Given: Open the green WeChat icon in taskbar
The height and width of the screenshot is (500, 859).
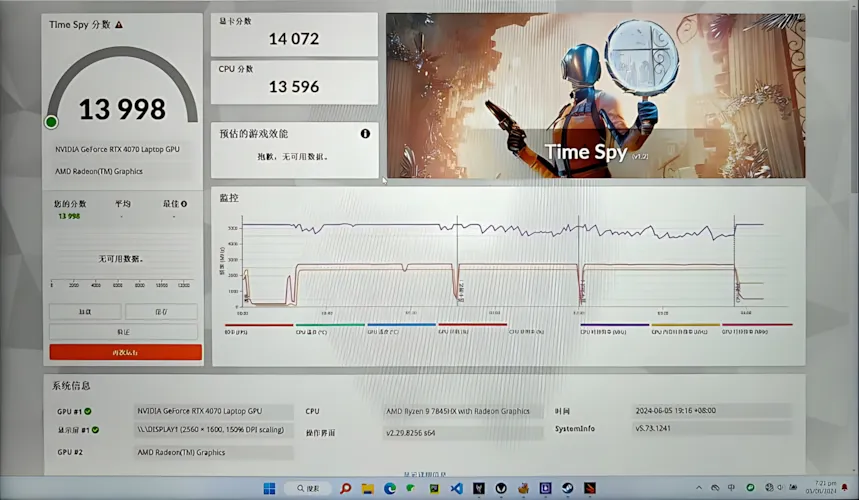Looking at the screenshot, I should [x=411, y=488].
